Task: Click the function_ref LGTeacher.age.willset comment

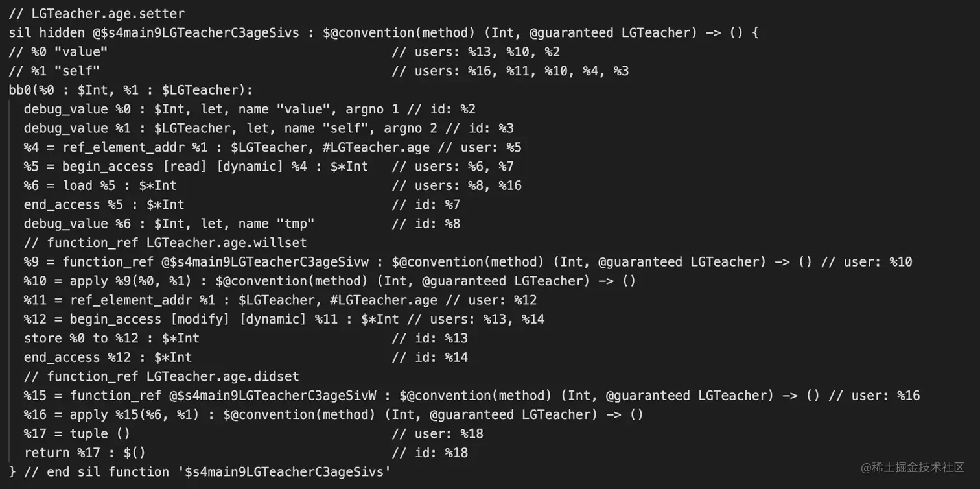Action: [165, 243]
